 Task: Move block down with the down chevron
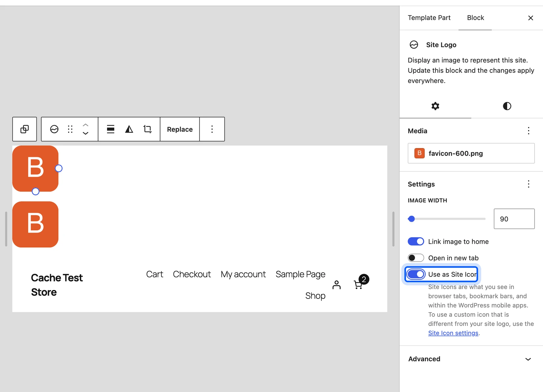click(86, 133)
